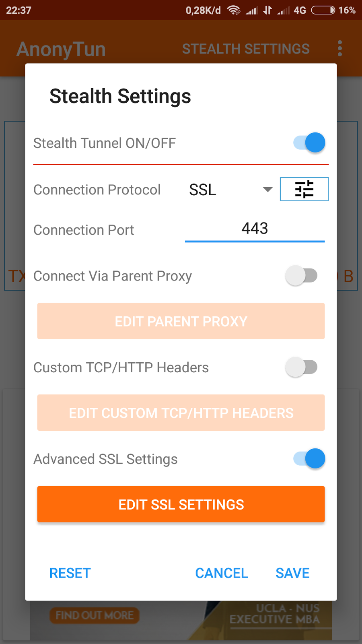Tap the Wi-Fi status icon
362x644 pixels.
click(x=234, y=10)
